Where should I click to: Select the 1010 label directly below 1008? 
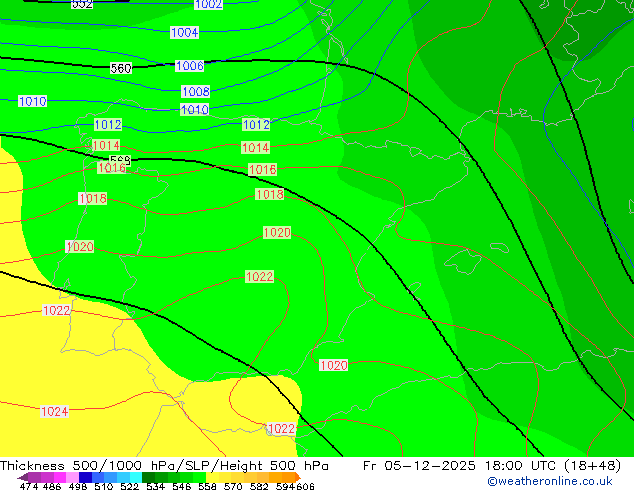click(194, 110)
